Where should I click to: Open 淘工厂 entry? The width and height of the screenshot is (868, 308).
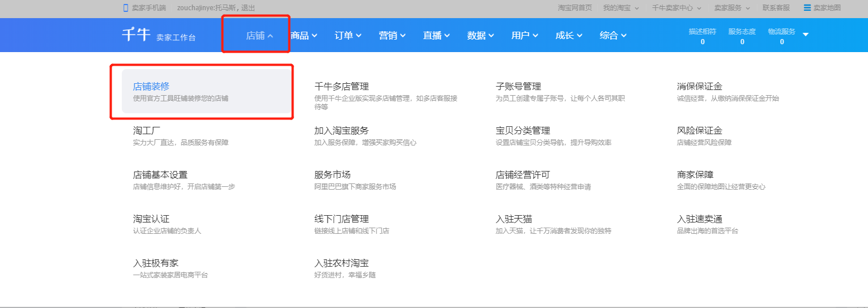(147, 130)
